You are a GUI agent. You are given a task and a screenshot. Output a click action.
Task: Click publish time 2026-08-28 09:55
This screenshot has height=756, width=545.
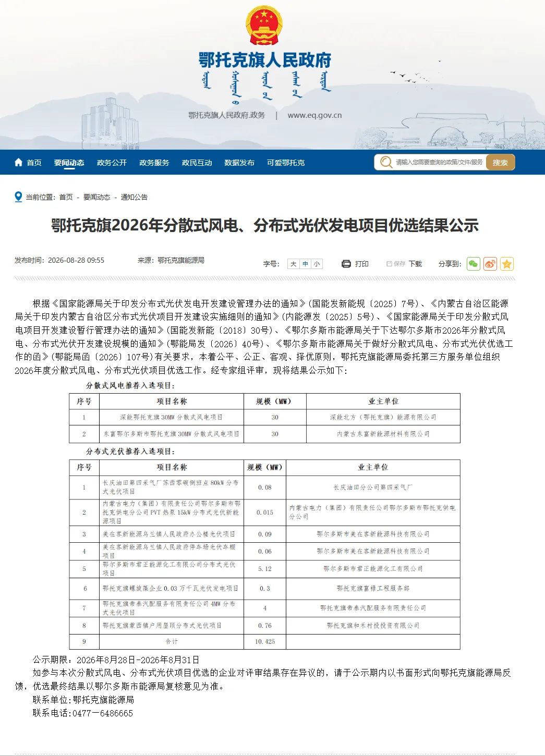76,260
